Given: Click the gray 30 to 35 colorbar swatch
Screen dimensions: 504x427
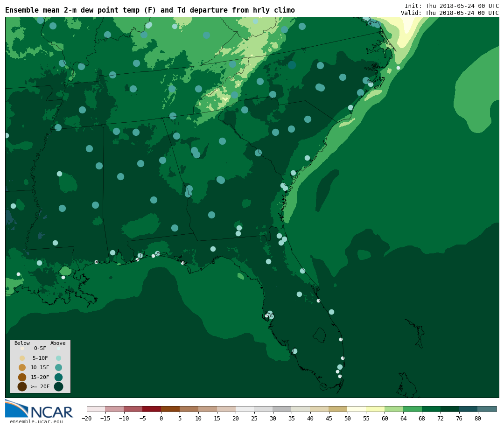Looking at the screenshot, I should (x=282, y=409).
